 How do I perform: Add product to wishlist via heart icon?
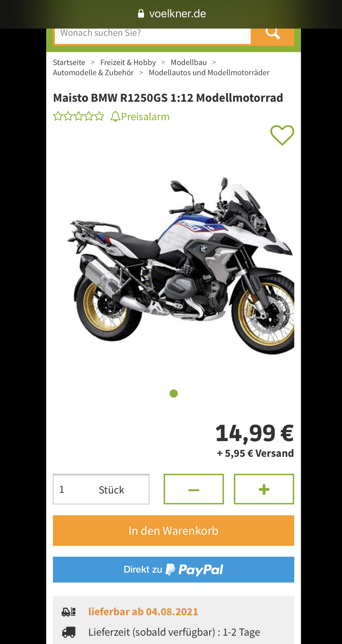282,135
